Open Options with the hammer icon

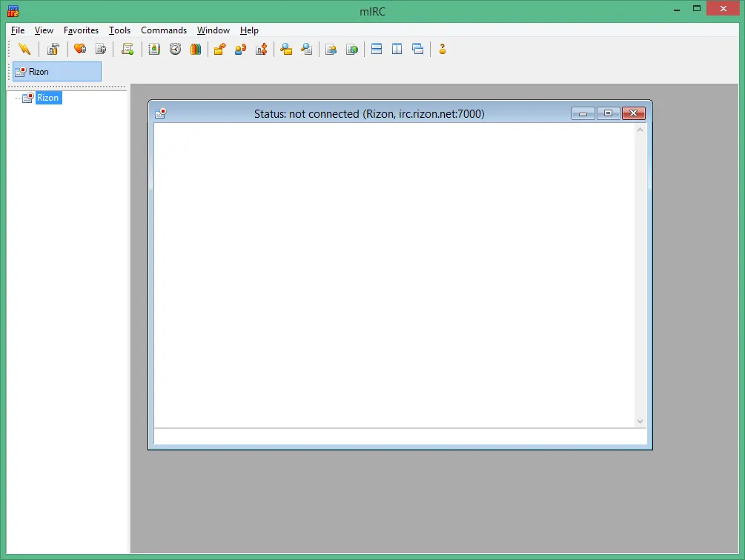[x=53, y=49]
